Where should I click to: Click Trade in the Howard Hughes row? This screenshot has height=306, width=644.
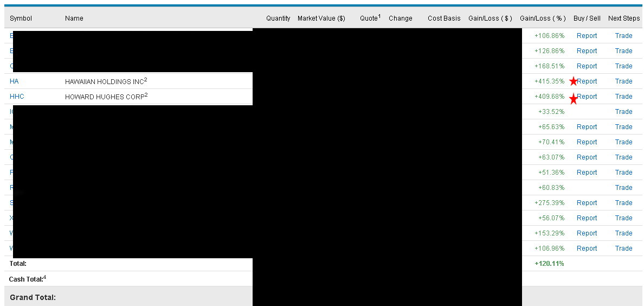point(623,97)
